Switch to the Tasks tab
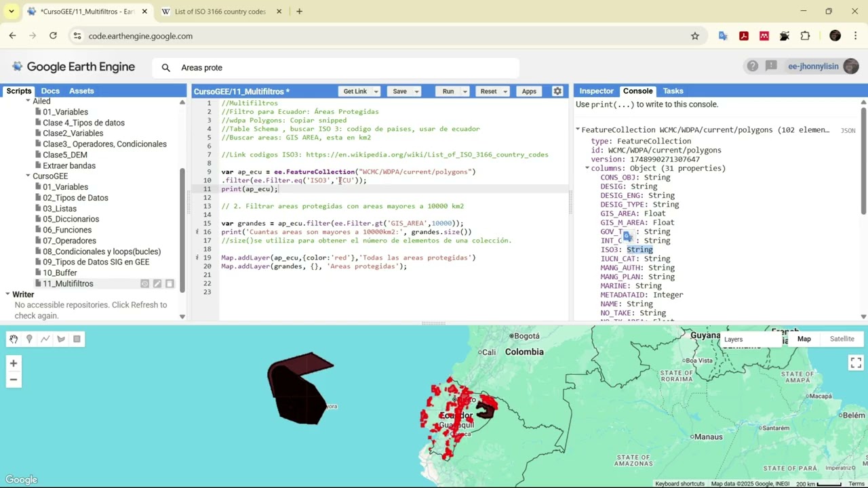The width and height of the screenshot is (868, 488). pyautogui.click(x=673, y=91)
